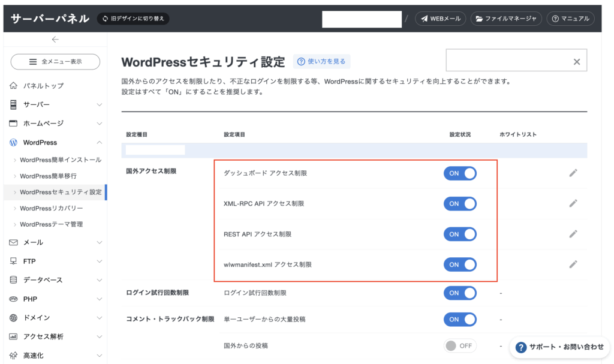The image size is (614, 364).
Task: Open WEBメール button
Action: (x=441, y=19)
